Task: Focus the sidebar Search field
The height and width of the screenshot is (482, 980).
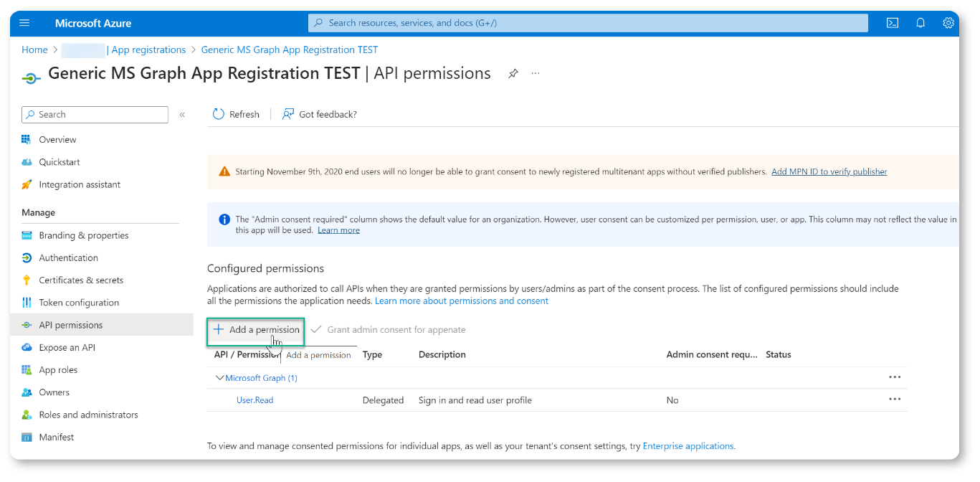Action: click(95, 115)
